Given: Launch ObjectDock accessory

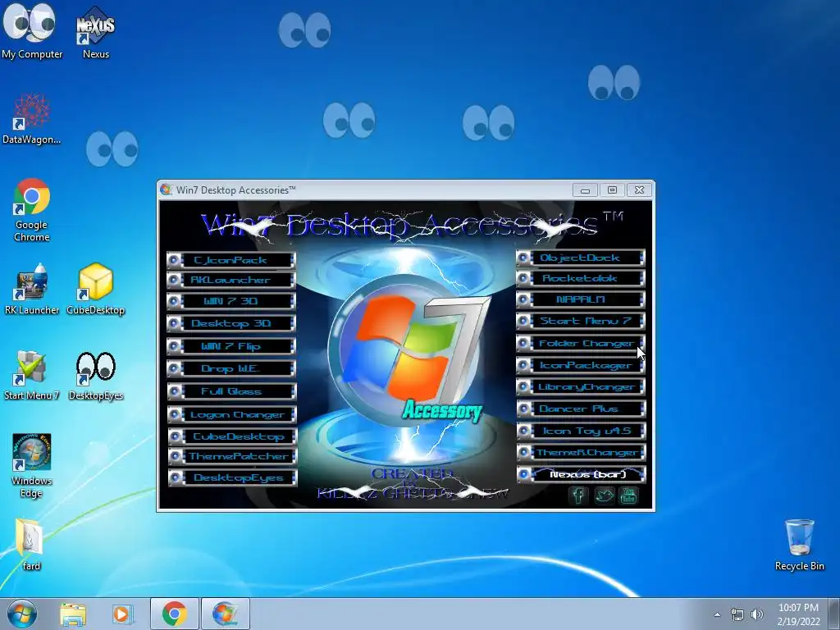Looking at the screenshot, I should pos(581,258).
